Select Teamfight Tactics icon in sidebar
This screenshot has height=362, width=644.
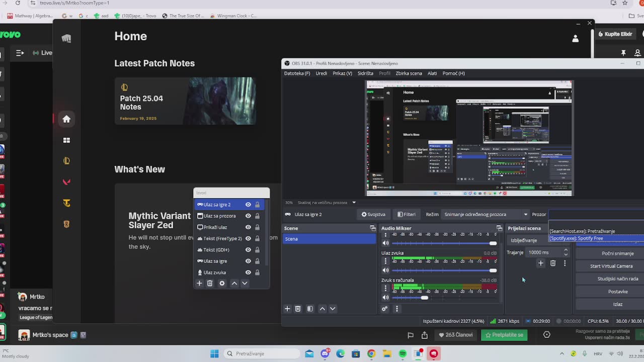click(x=66, y=203)
